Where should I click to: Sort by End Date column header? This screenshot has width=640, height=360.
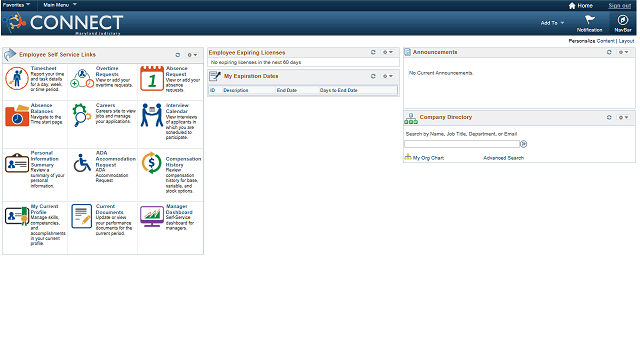tap(287, 90)
